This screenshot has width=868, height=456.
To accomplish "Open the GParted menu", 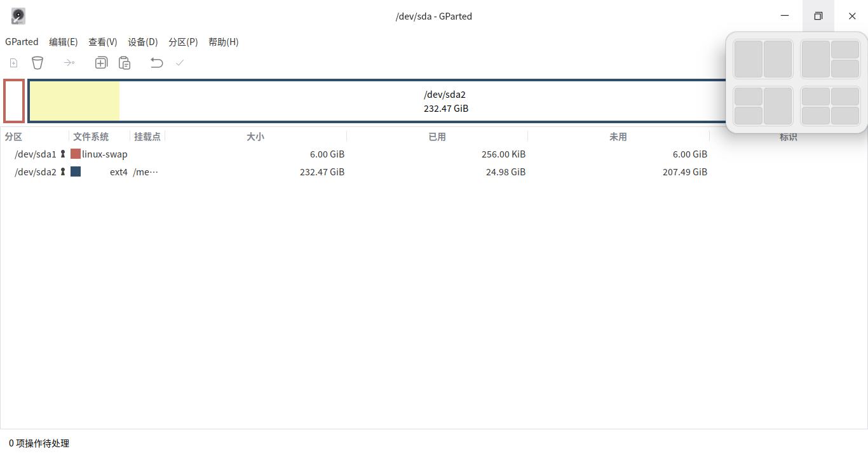I will [x=22, y=42].
